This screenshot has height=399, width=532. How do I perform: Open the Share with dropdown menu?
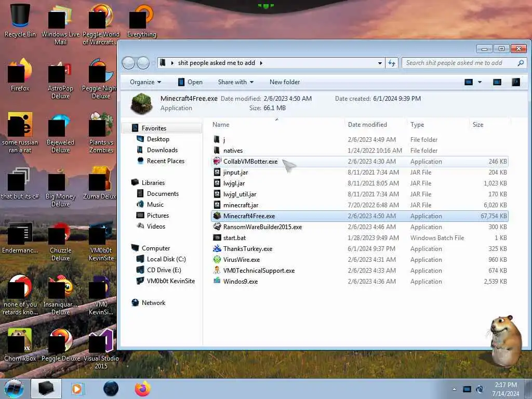(236, 82)
